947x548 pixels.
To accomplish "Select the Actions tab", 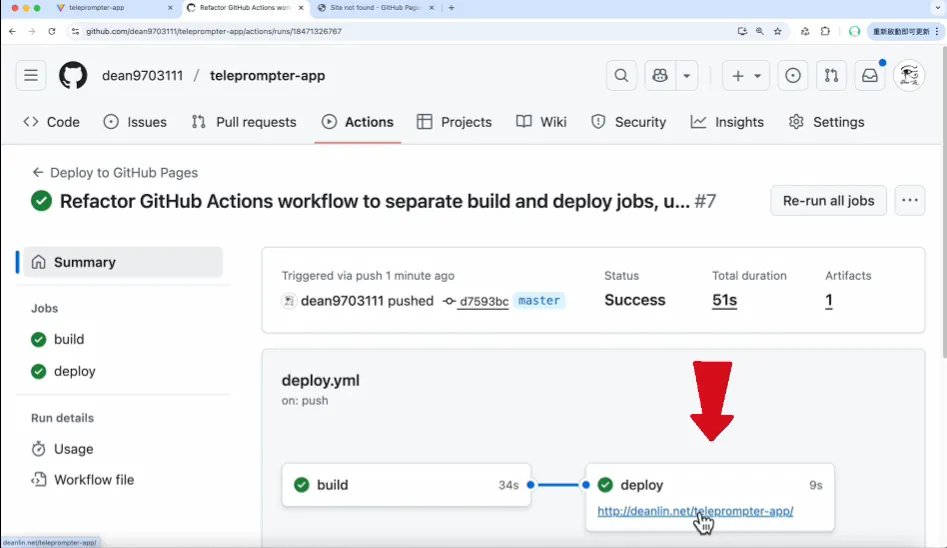I will [358, 122].
